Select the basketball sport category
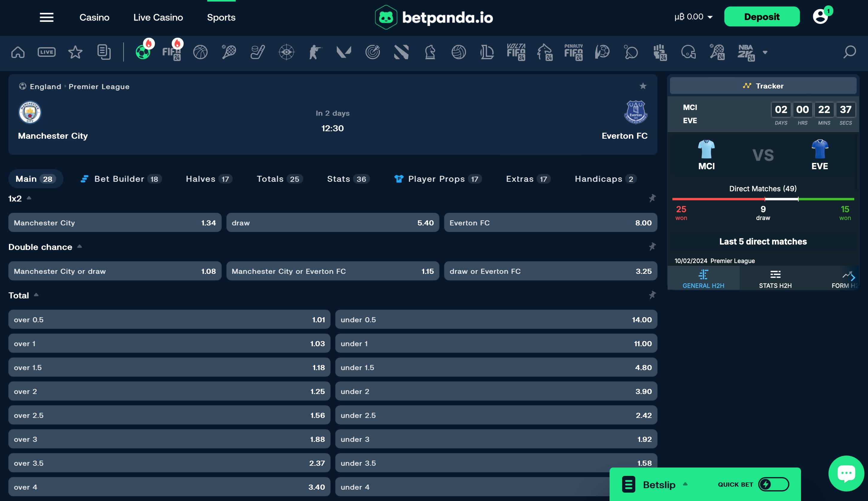 200,52
